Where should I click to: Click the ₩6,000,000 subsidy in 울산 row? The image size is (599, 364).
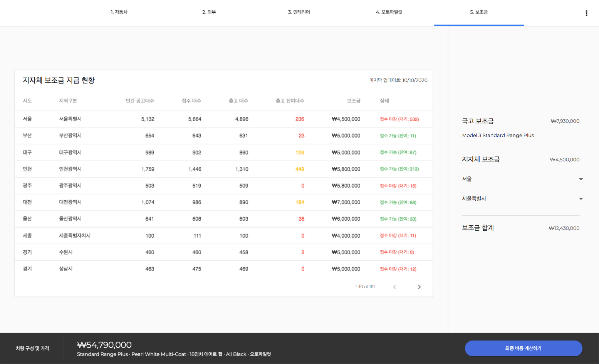pyautogui.click(x=346, y=219)
